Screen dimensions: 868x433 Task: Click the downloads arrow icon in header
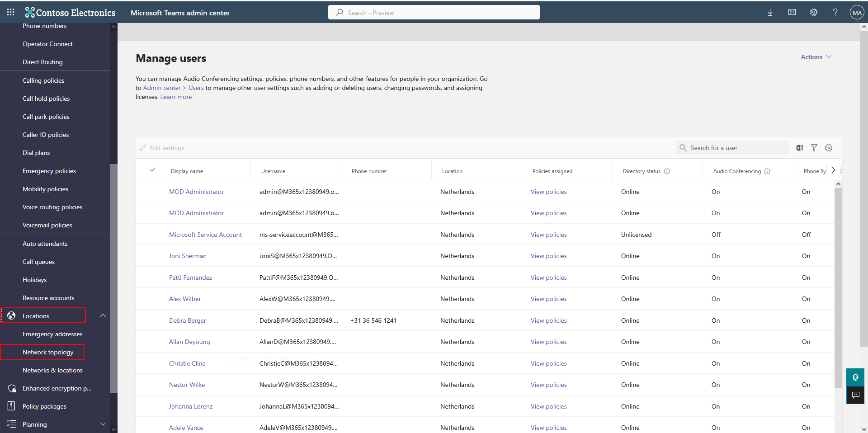770,12
